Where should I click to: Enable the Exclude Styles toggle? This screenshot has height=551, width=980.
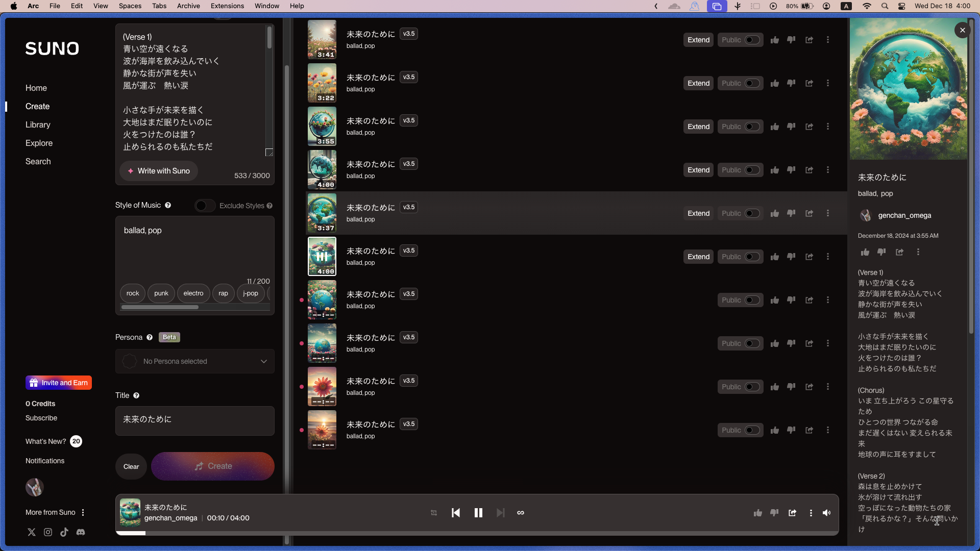[204, 206]
